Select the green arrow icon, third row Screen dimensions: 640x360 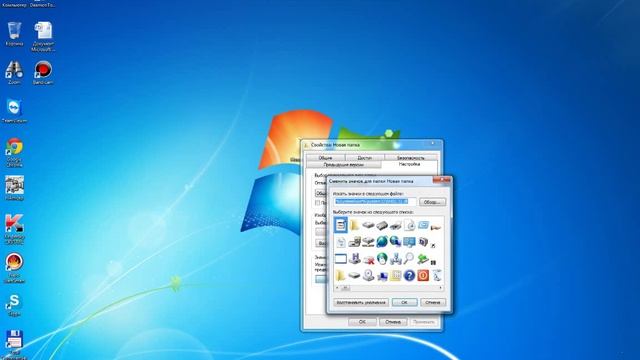click(x=423, y=259)
